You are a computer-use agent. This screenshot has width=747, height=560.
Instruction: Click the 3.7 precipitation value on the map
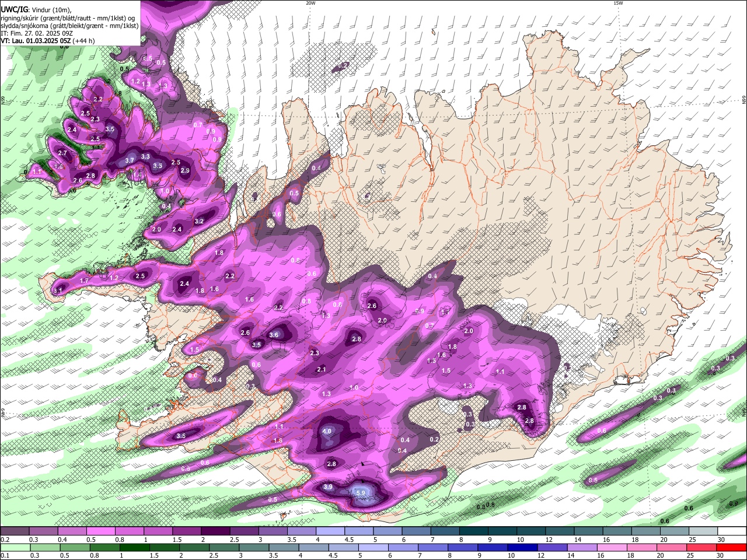tap(130, 160)
